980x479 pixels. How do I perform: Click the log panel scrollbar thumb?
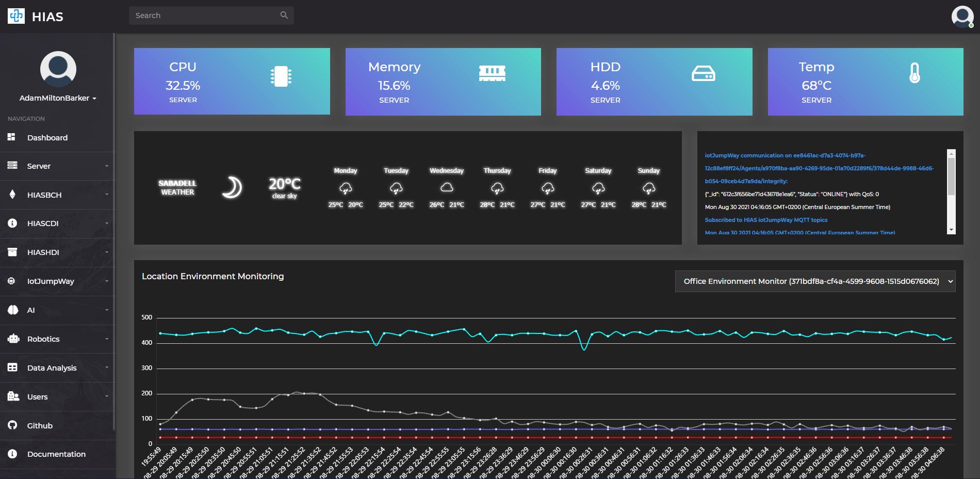click(951, 177)
